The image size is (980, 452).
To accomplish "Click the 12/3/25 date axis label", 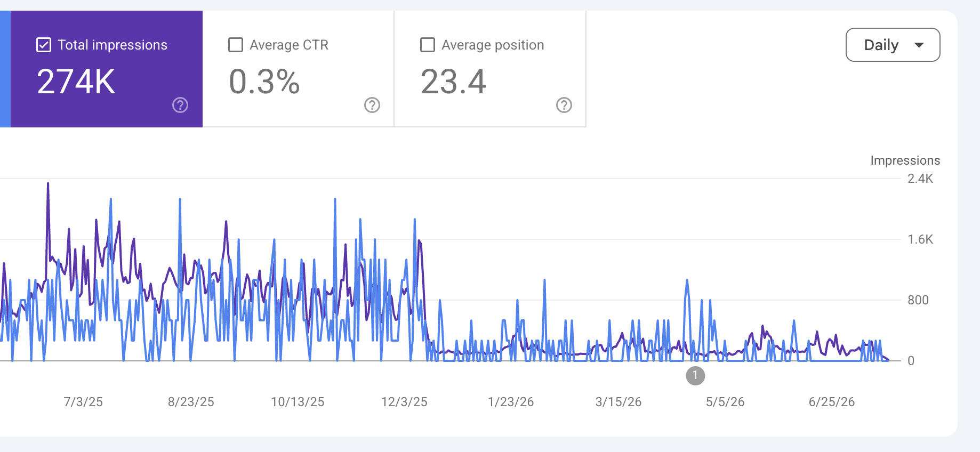I will pyautogui.click(x=404, y=402).
